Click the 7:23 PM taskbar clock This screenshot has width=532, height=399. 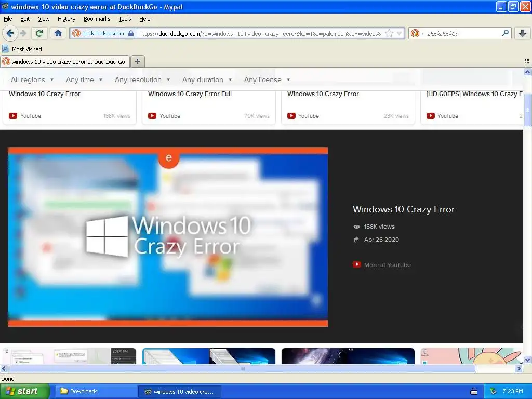(513, 391)
